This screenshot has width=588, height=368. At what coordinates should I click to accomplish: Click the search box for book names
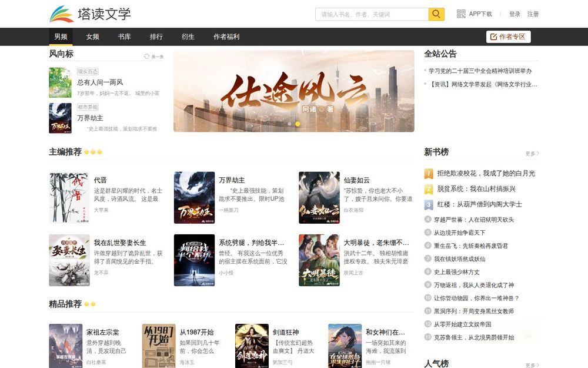372,14
